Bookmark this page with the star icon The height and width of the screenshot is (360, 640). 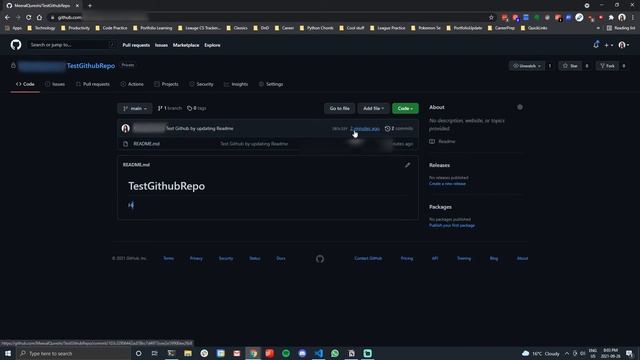point(491,18)
